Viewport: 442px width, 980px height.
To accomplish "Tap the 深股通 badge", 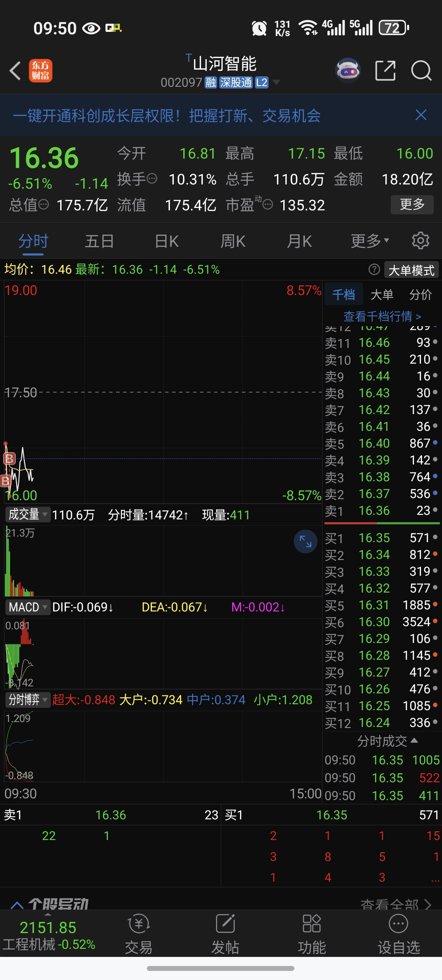I will 236,83.
